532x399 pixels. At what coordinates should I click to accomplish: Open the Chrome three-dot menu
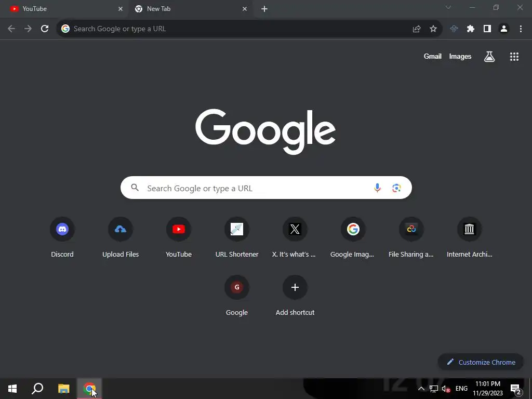[521, 29]
